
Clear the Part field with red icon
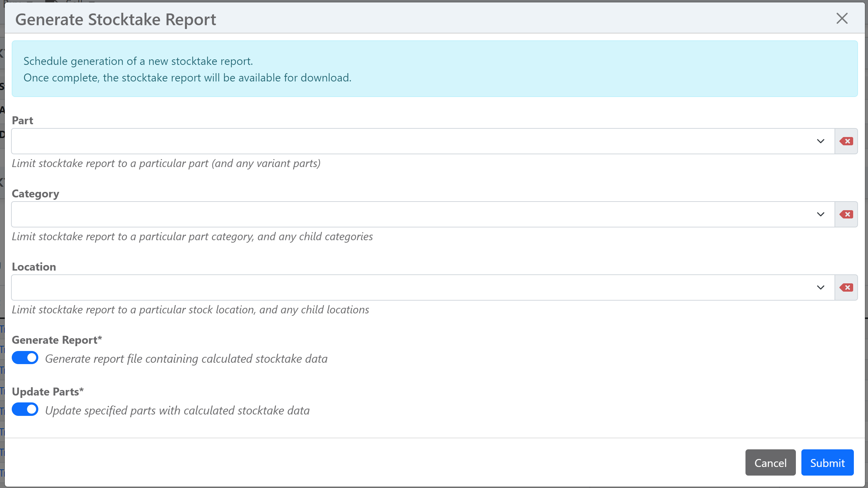[x=846, y=141]
